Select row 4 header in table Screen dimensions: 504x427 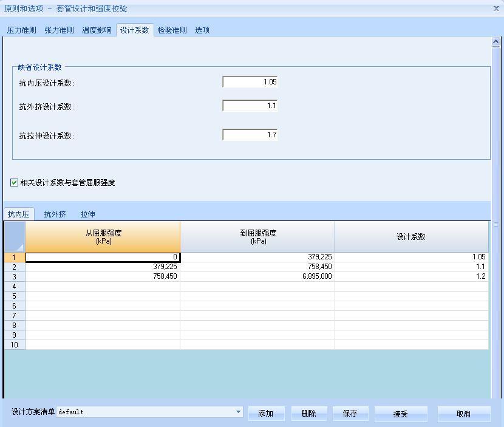tap(15, 287)
